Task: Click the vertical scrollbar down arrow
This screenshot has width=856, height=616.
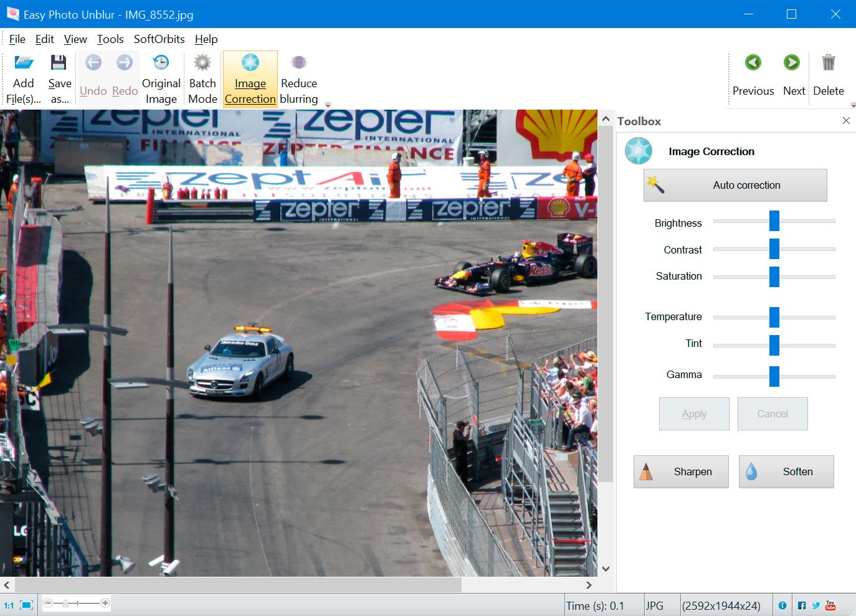Action: [606, 569]
